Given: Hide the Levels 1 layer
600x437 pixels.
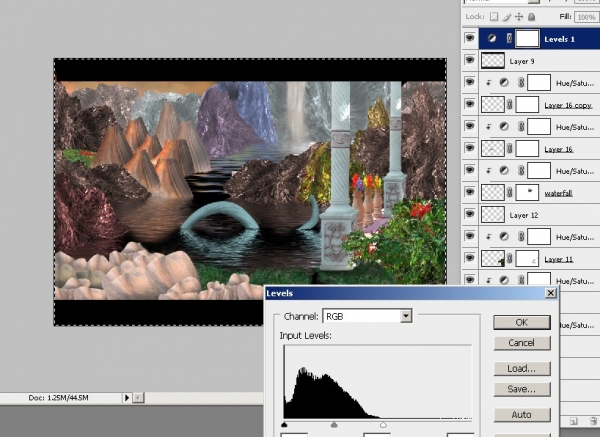Looking at the screenshot, I should tap(470, 38).
